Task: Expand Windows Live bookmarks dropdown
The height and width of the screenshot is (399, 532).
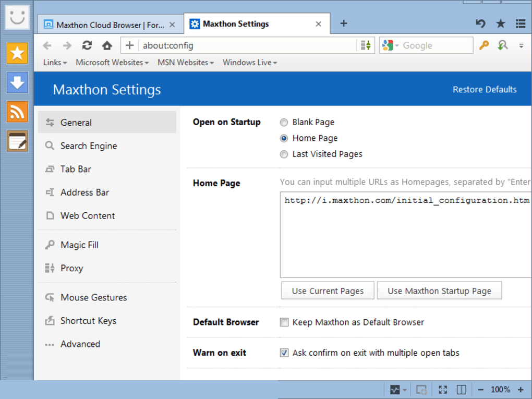Action: click(250, 63)
